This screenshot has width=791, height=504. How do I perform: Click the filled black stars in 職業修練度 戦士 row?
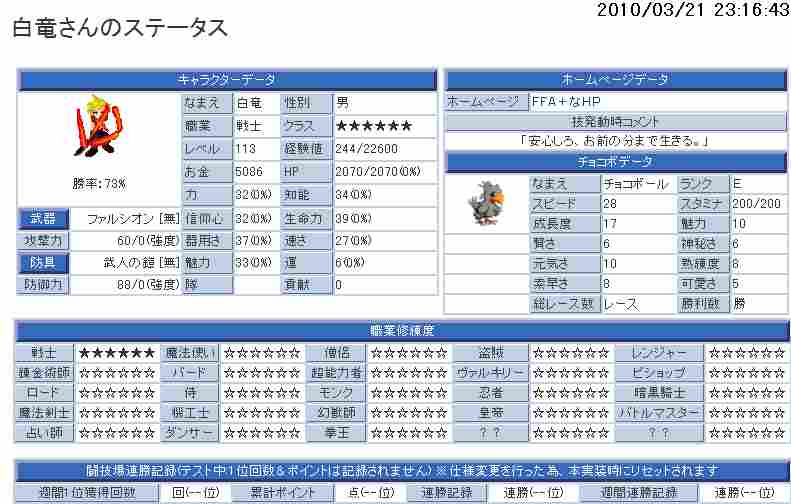tap(117, 353)
